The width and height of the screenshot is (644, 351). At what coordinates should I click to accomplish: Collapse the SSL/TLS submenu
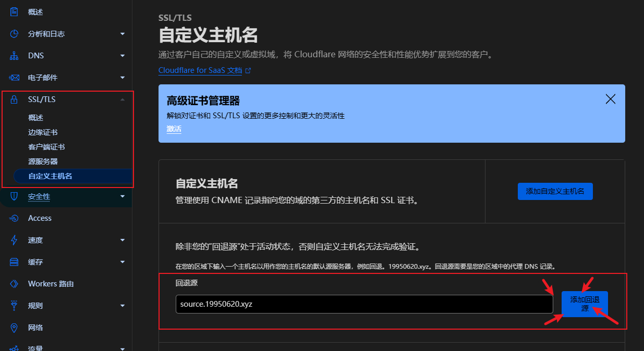pos(122,98)
